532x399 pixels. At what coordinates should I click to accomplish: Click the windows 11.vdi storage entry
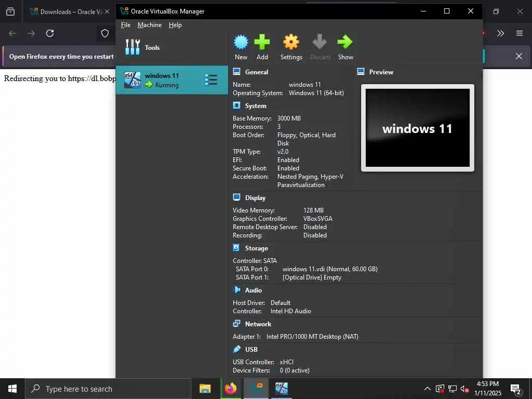point(330,269)
